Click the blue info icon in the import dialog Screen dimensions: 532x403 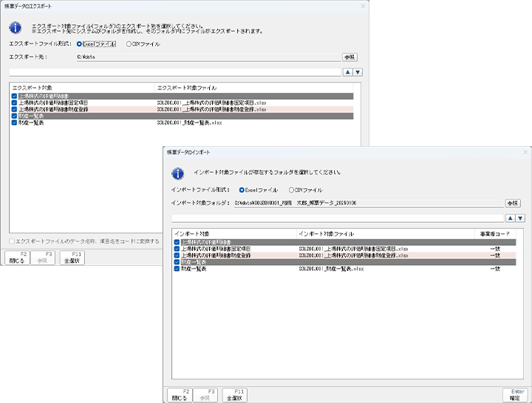pyautogui.click(x=177, y=173)
